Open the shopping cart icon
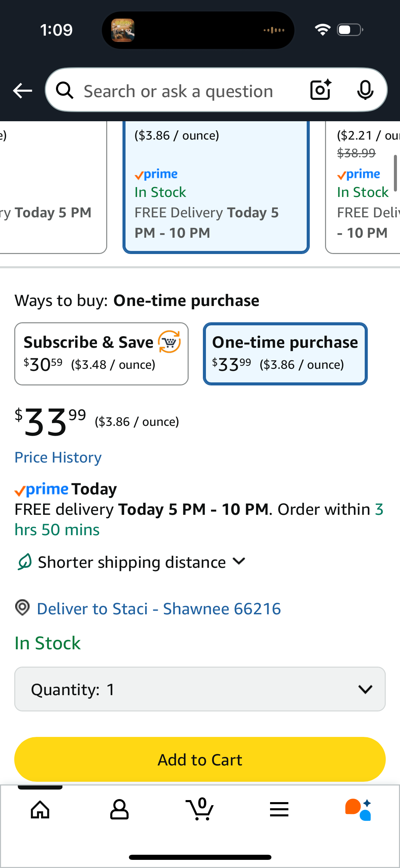400x868 pixels. pos(200,810)
